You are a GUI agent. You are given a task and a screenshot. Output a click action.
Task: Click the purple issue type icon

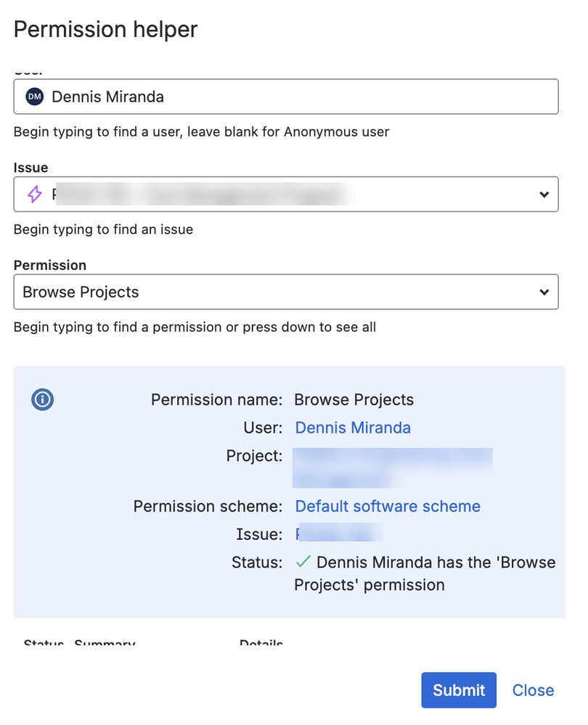(x=33, y=194)
